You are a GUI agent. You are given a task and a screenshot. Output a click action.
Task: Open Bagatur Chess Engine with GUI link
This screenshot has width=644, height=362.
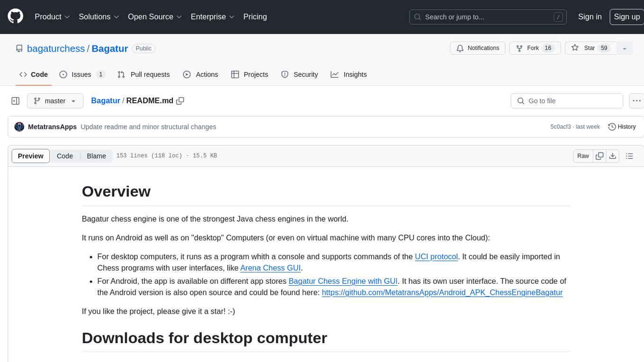[x=343, y=281]
